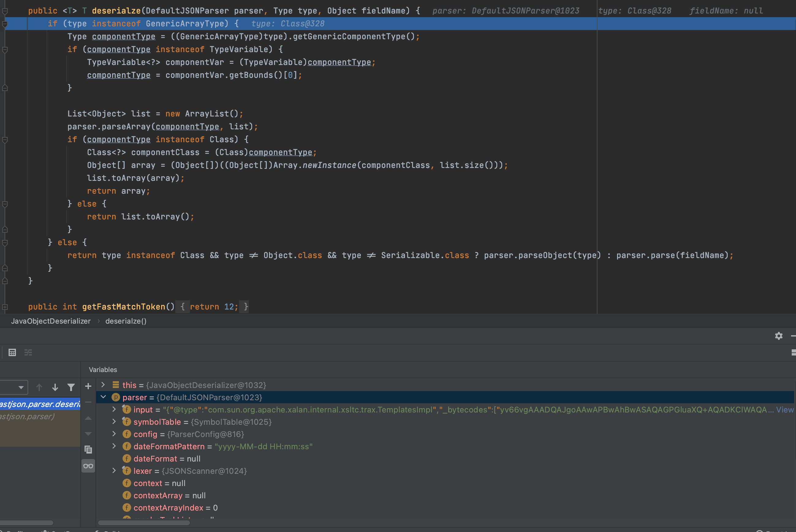Screen dimensions: 796x532
Task: Click the highlighted execution line in the editor
Action: pos(400,24)
